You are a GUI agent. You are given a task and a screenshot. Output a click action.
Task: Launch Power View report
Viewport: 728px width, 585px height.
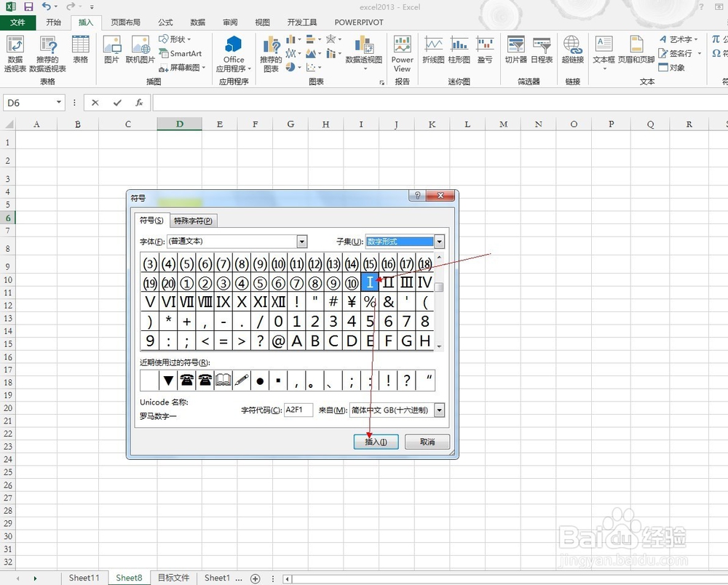point(402,53)
